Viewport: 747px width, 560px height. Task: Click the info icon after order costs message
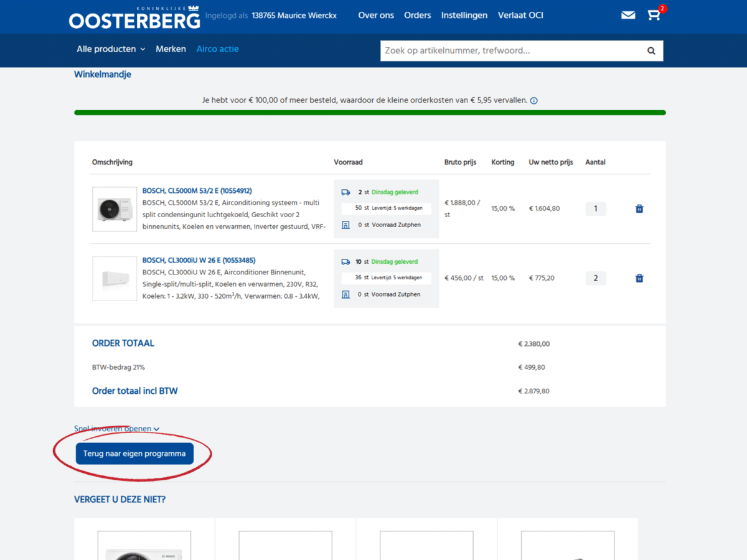coord(533,100)
